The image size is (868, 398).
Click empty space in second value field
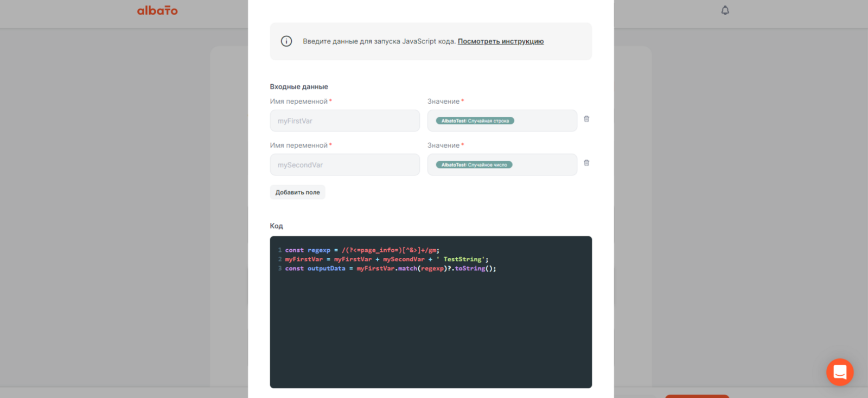point(545,165)
